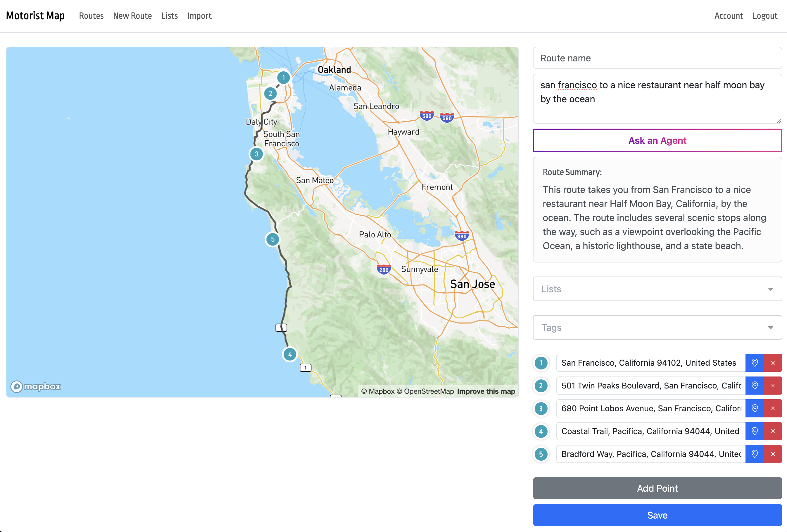Click the blue Save button
This screenshot has height=532, width=787.
657,515
